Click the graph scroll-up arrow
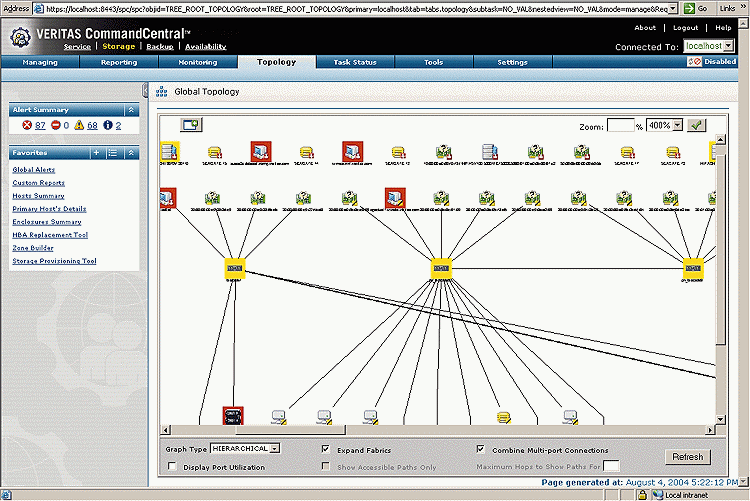 click(720, 140)
